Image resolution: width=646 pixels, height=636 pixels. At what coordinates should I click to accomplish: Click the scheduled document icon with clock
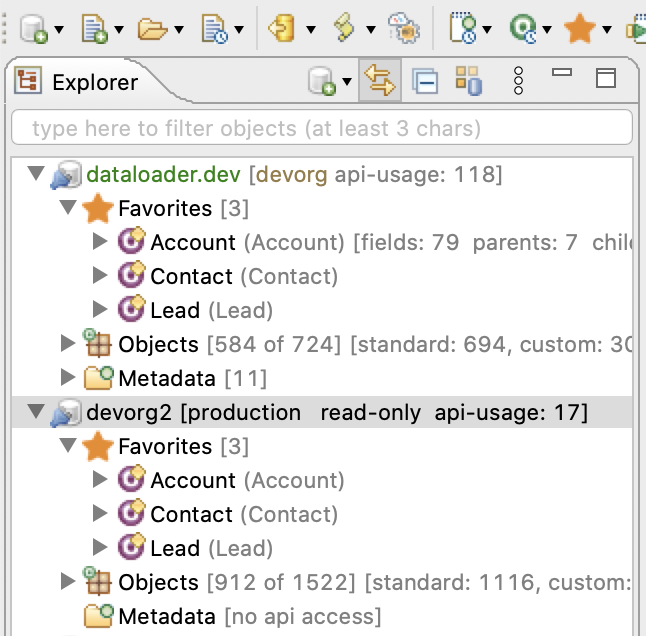[214, 29]
